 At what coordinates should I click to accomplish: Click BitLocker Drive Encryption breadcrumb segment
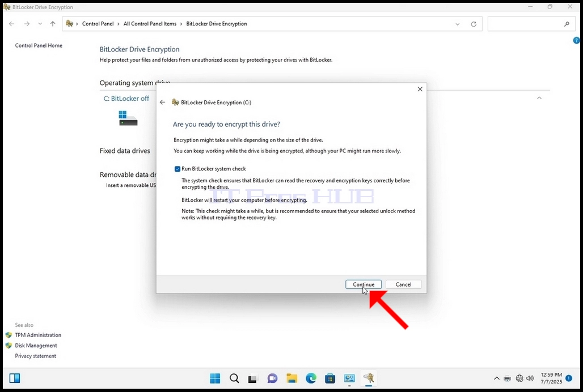point(217,24)
